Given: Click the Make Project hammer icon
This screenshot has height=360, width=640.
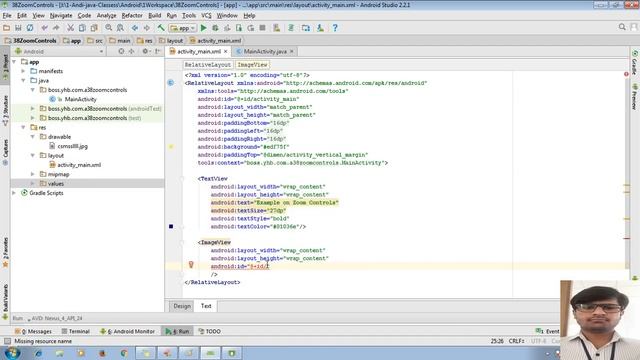Looking at the screenshot, I should click(x=161, y=28).
